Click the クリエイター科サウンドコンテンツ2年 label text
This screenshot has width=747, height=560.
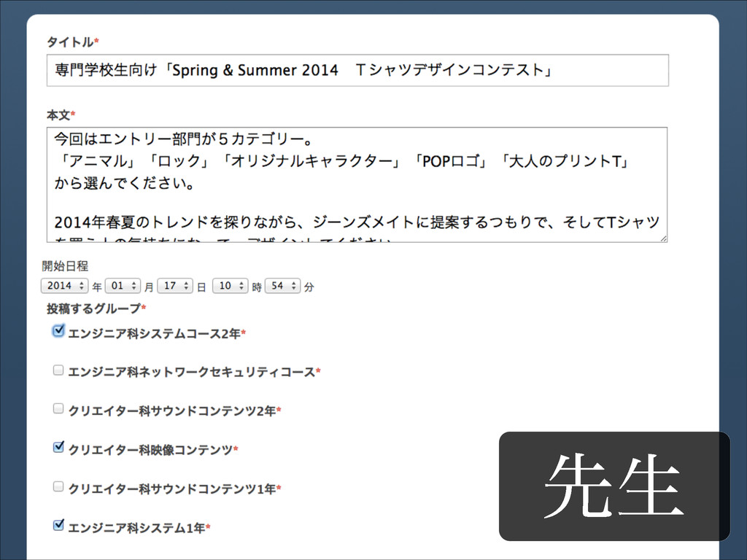172,411
